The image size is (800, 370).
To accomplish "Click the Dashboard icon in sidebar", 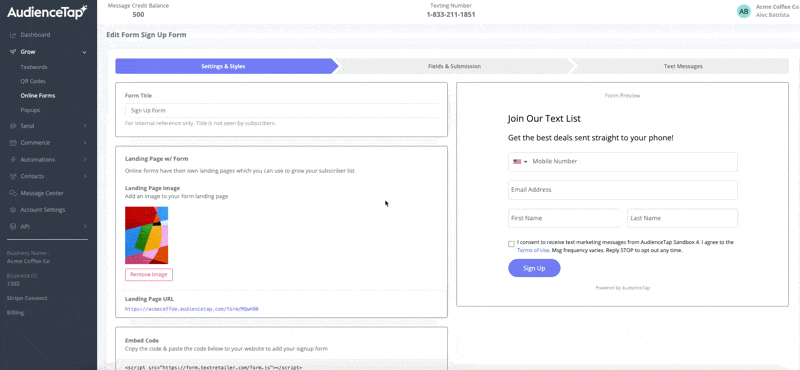I will 13,35.
